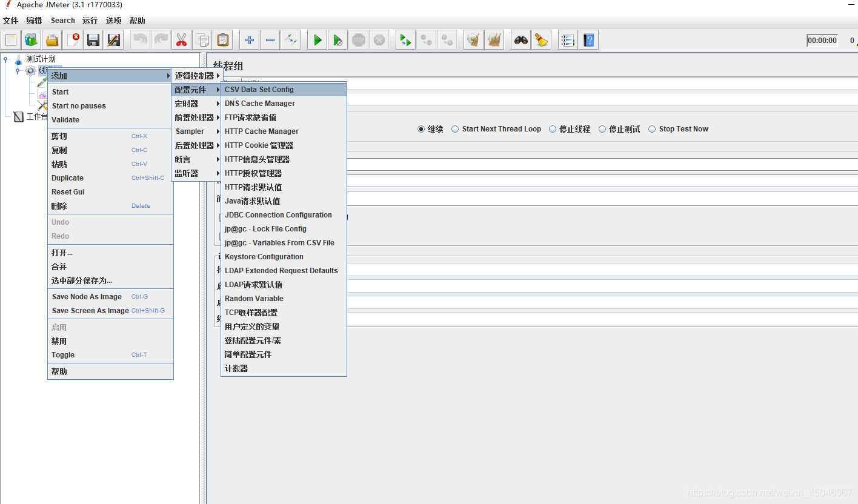Click the Toggle enable/disable toolbar icon
This screenshot has height=504, width=858.
(x=290, y=41)
